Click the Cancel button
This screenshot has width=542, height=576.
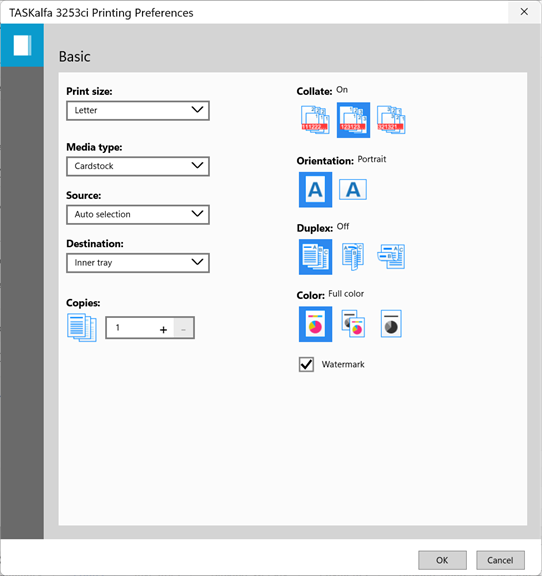click(x=500, y=560)
